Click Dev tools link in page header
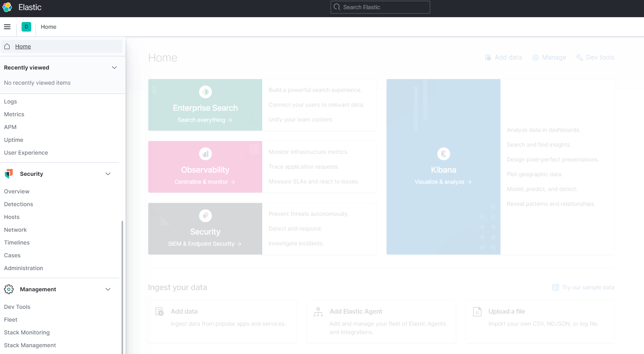This screenshot has height=354, width=644. (x=600, y=58)
